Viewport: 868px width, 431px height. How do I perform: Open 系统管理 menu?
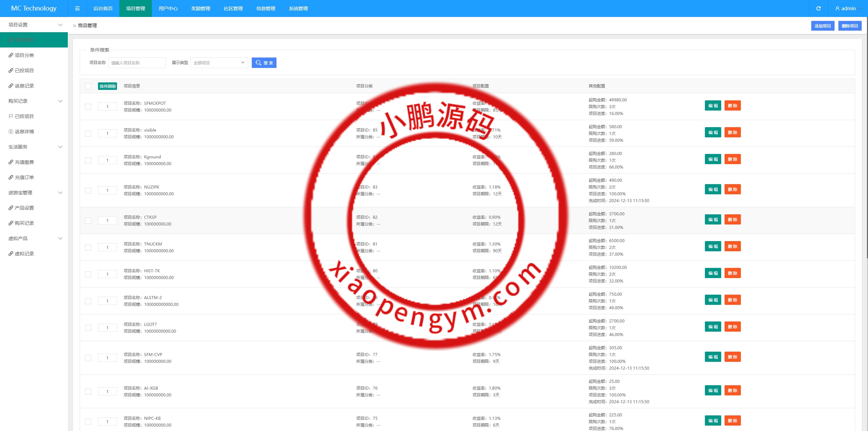click(x=298, y=8)
